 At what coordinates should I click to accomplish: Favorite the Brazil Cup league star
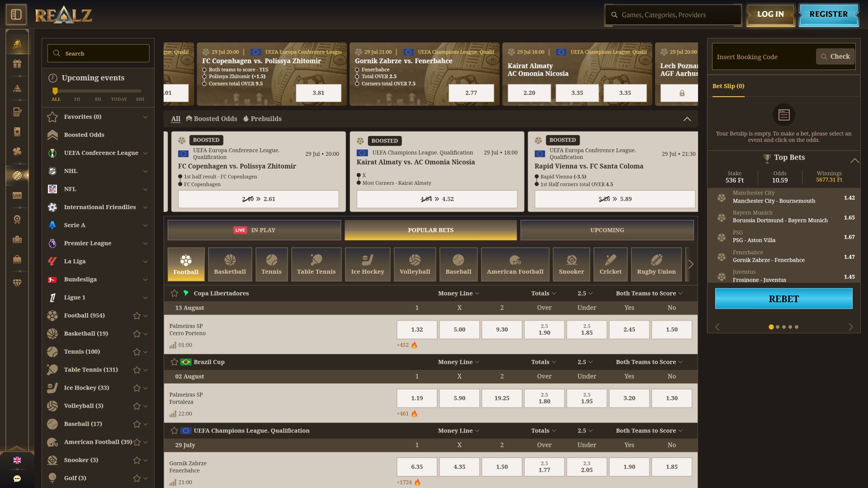click(175, 362)
